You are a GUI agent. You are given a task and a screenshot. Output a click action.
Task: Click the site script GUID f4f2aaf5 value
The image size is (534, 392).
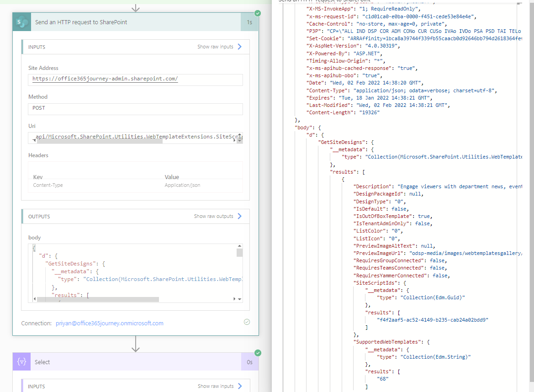tap(433, 320)
